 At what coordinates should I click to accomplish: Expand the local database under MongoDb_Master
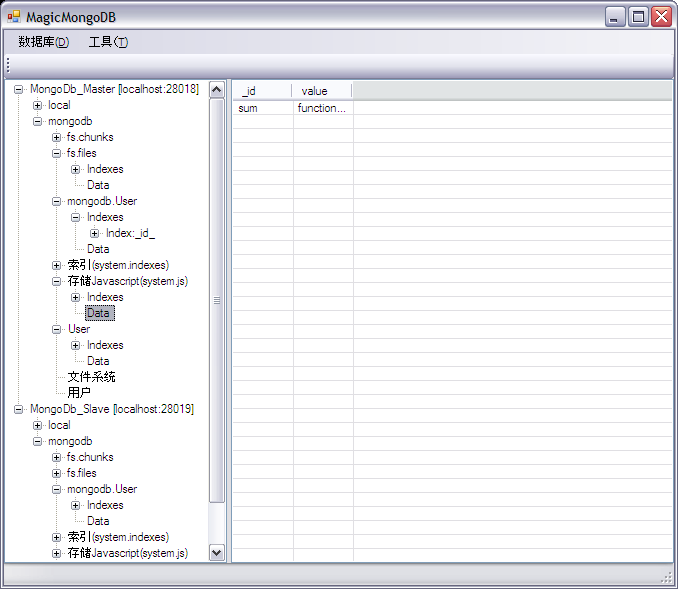coord(37,106)
